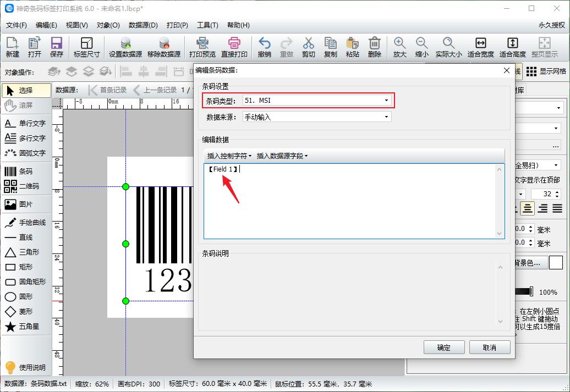Open the 数据源(S) menu
This screenshot has width=570, height=392.
(x=142, y=25)
